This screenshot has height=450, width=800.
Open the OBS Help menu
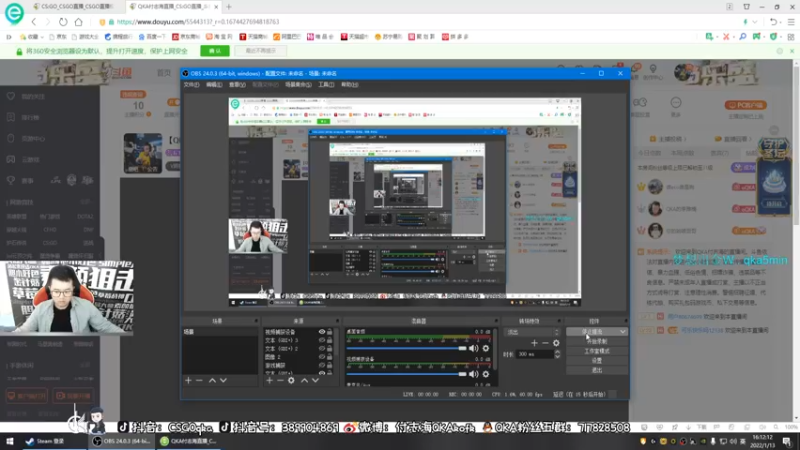click(x=349, y=85)
